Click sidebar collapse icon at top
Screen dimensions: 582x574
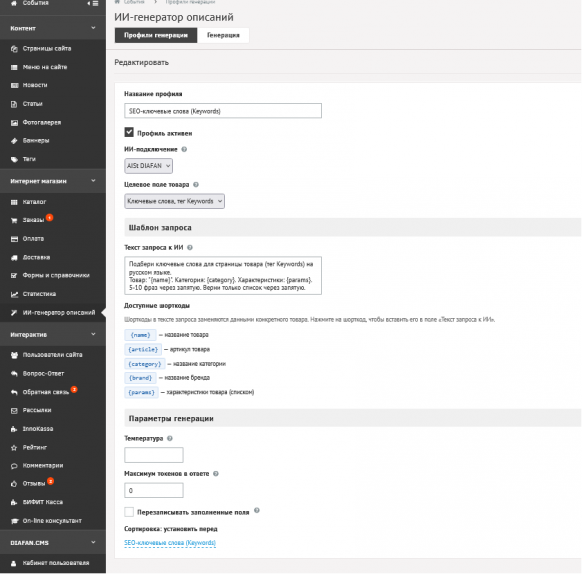tap(94, 3)
